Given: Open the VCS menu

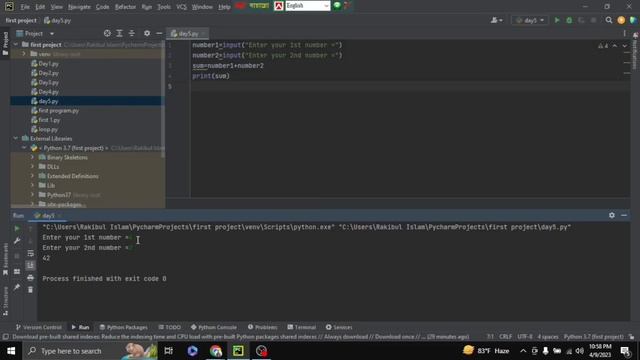Looking at the screenshot, I should pyautogui.click(x=181, y=7).
